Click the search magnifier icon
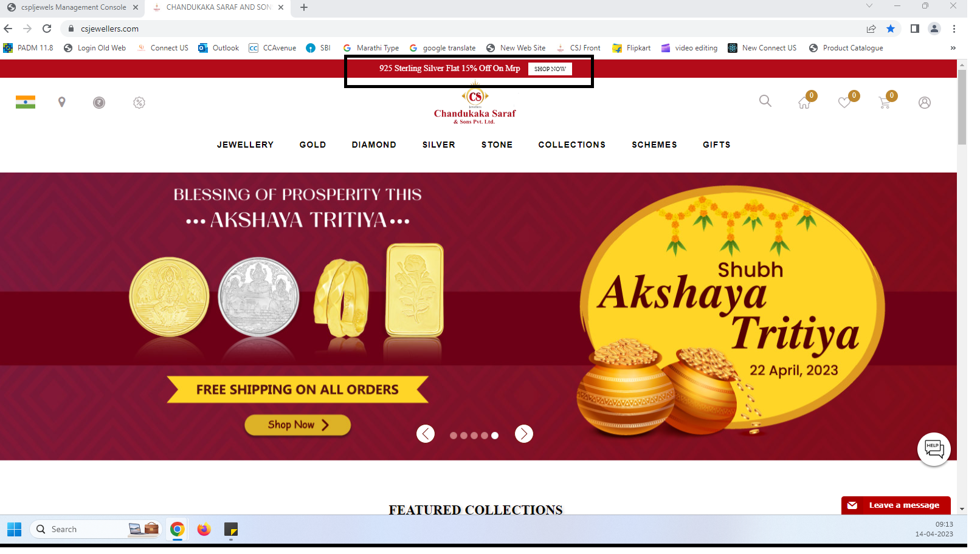The image size is (980, 554). click(x=765, y=101)
